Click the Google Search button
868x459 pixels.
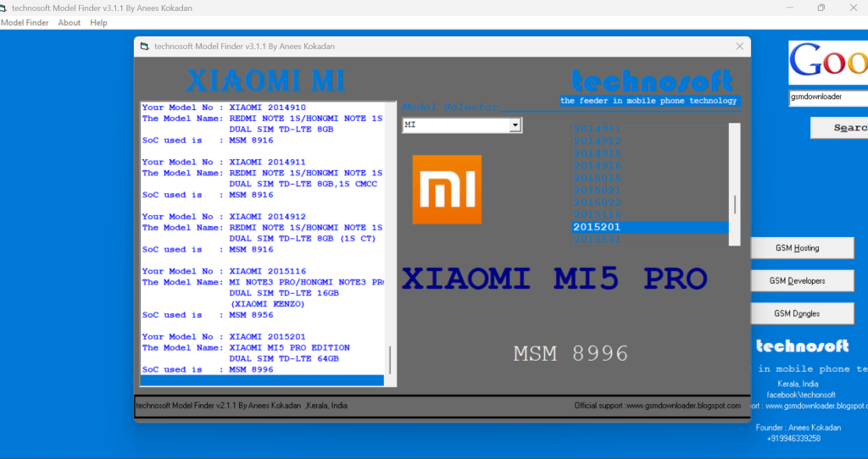[x=839, y=128]
